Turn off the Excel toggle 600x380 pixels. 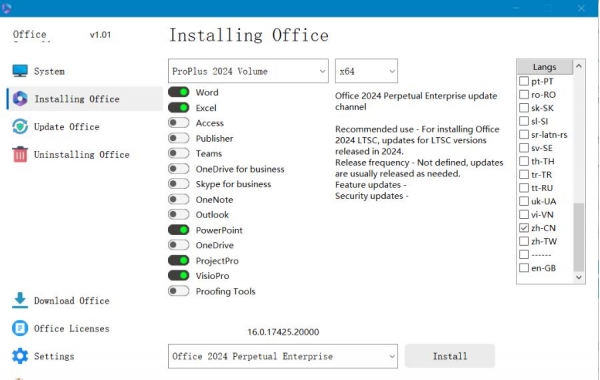[x=179, y=108]
